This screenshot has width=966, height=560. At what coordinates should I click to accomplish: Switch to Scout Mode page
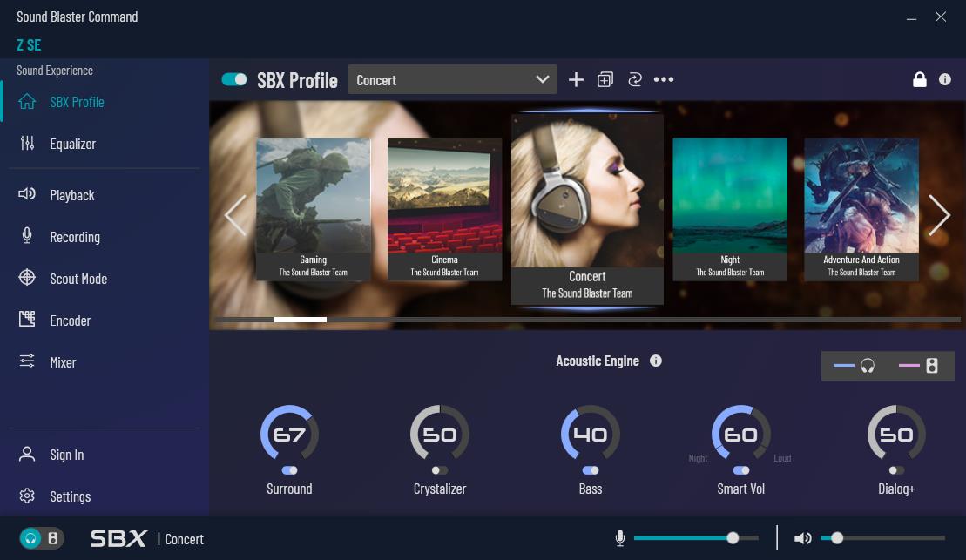78,279
